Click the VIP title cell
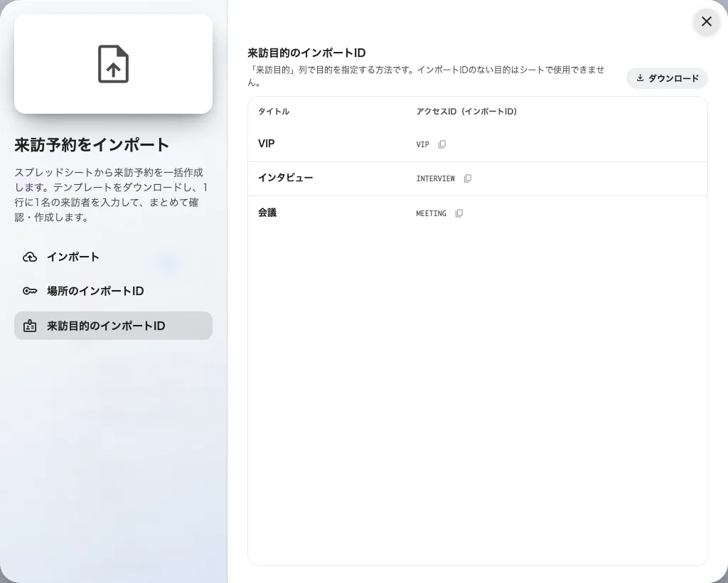Viewport: 728px width, 583px height. (266, 144)
